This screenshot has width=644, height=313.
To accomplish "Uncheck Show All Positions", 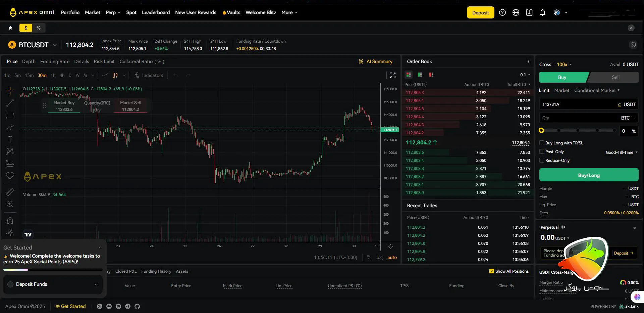I will 492,271.
